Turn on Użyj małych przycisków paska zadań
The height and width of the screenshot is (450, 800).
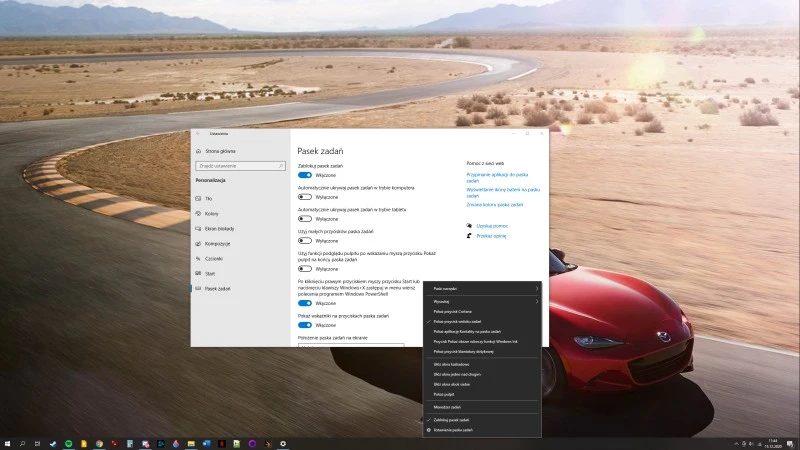(x=305, y=241)
